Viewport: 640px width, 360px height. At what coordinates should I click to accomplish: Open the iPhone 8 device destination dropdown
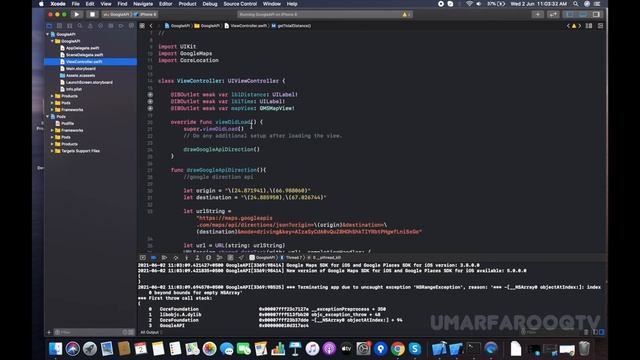point(145,14)
